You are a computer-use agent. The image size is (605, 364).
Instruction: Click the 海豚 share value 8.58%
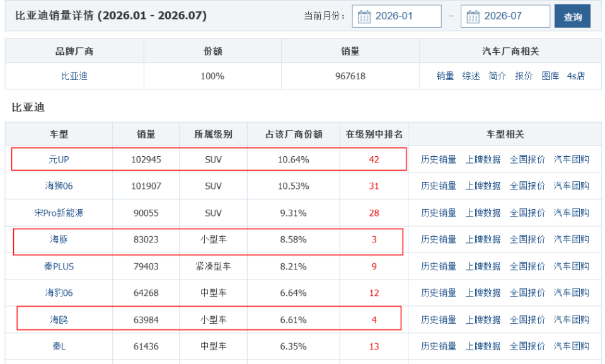tap(293, 239)
